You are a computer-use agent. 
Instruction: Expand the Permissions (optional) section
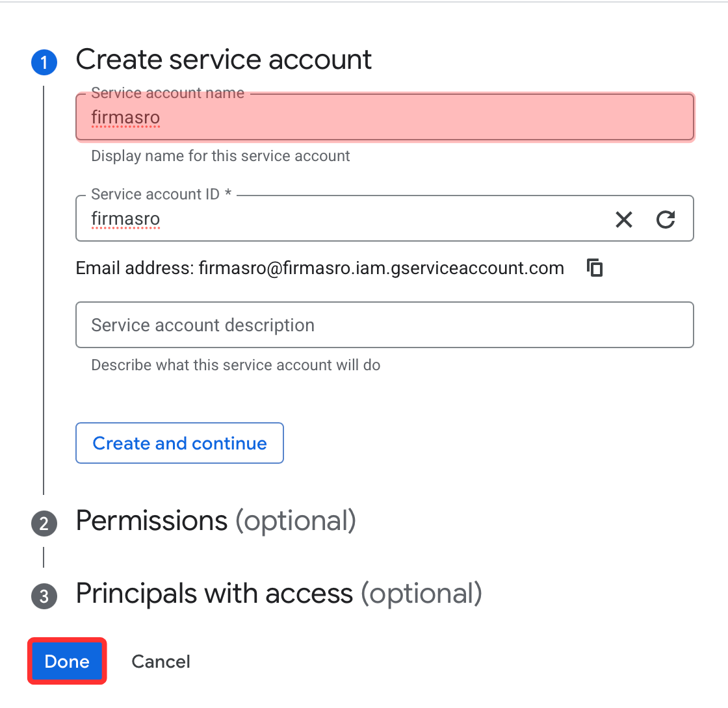216,521
